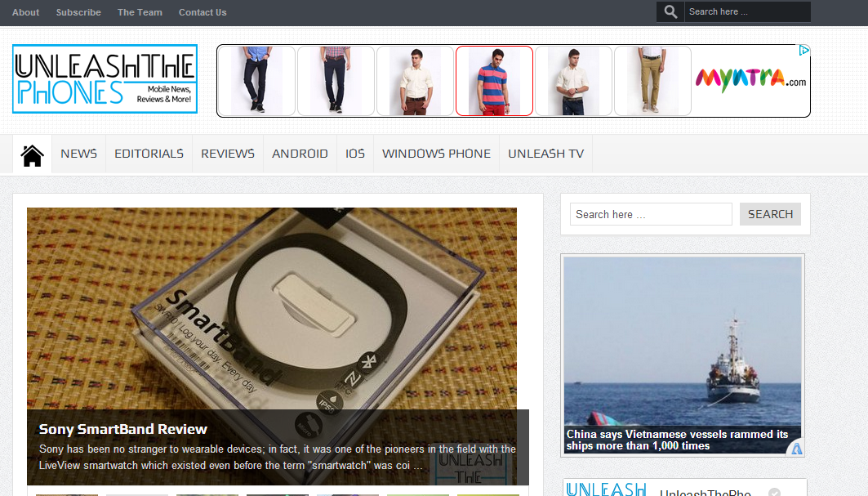The height and width of the screenshot is (496, 868).
Task: Open the Sony SmartBand Review headline
Action: point(123,429)
